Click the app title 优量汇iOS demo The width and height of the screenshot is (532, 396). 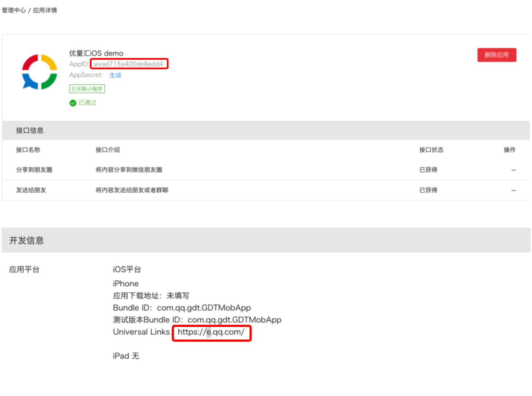click(x=96, y=53)
